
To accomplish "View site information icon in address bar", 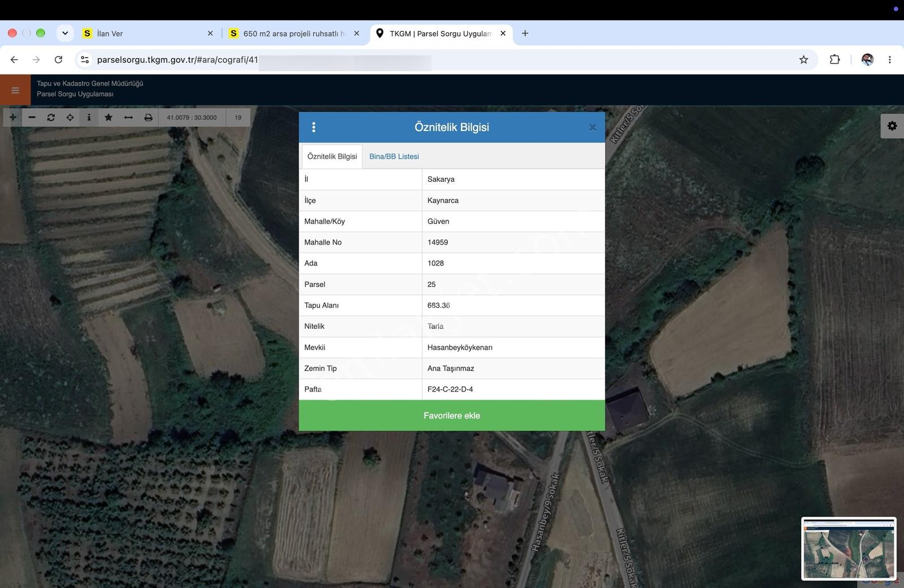I will (x=85, y=59).
